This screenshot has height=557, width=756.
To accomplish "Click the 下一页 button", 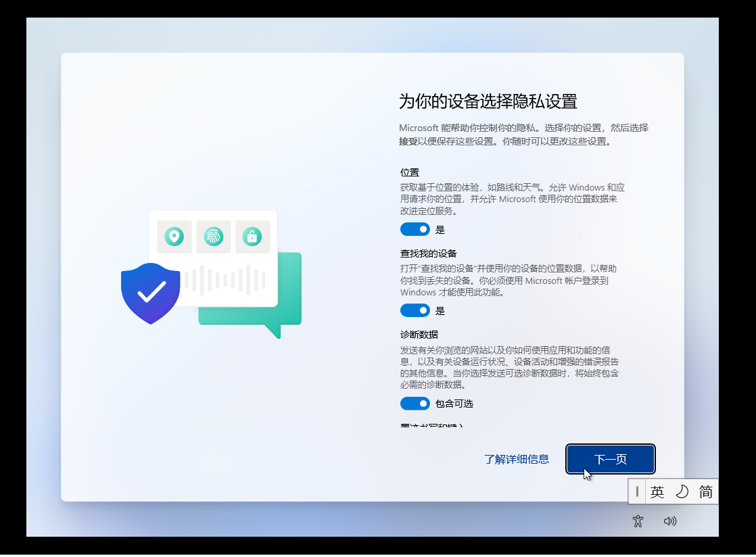I will click(x=610, y=459).
